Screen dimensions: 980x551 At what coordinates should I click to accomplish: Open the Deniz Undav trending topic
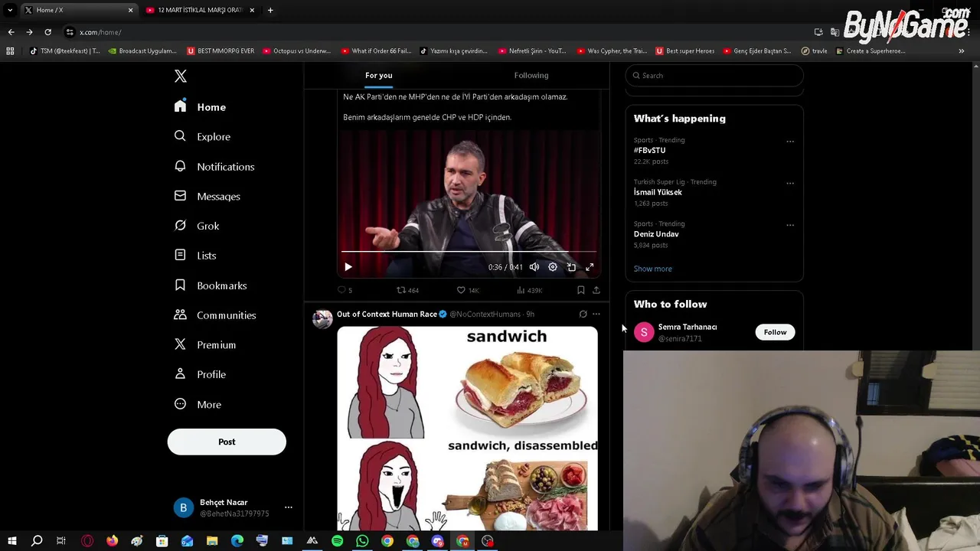tap(656, 234)
